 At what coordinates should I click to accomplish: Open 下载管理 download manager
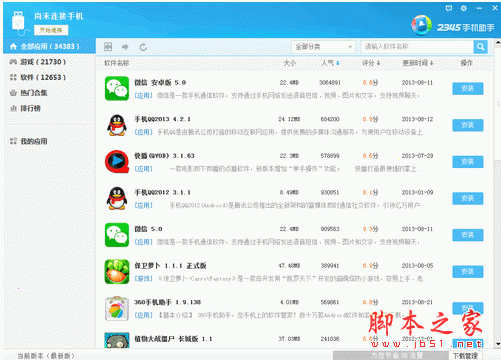(465, 355)
